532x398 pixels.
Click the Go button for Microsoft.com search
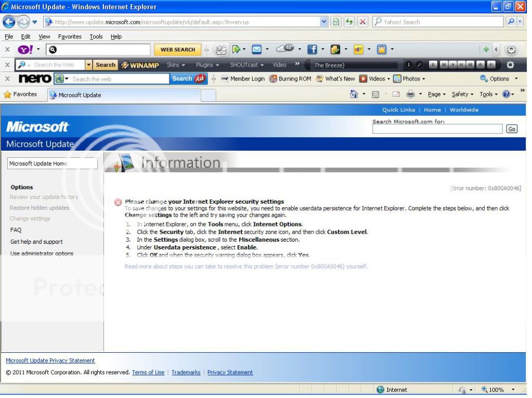[x=511, y=129]
